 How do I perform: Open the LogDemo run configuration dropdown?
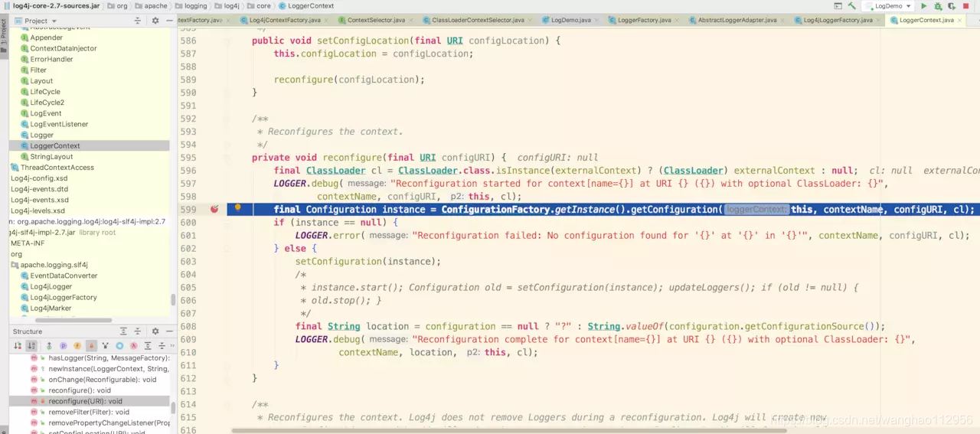coord(888,5)
